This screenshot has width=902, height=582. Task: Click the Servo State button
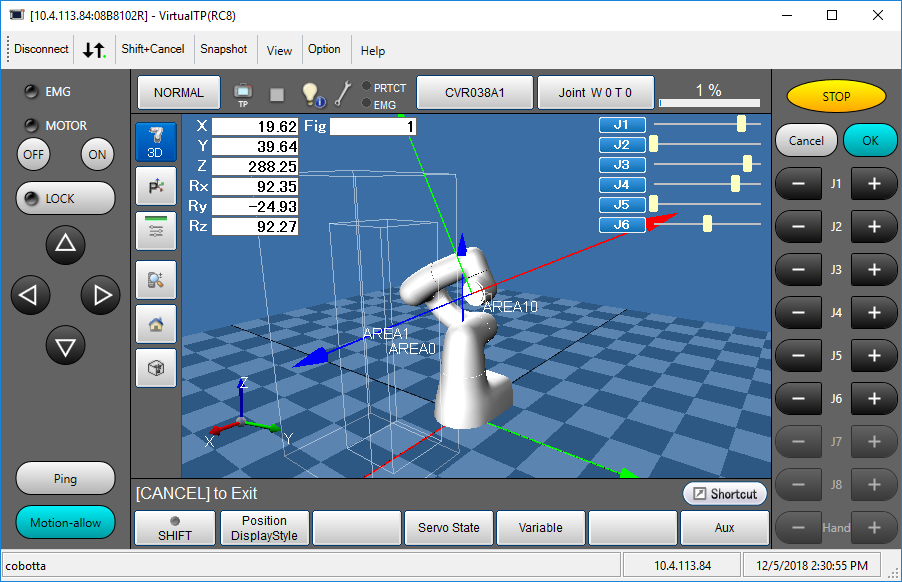[449, 528]
